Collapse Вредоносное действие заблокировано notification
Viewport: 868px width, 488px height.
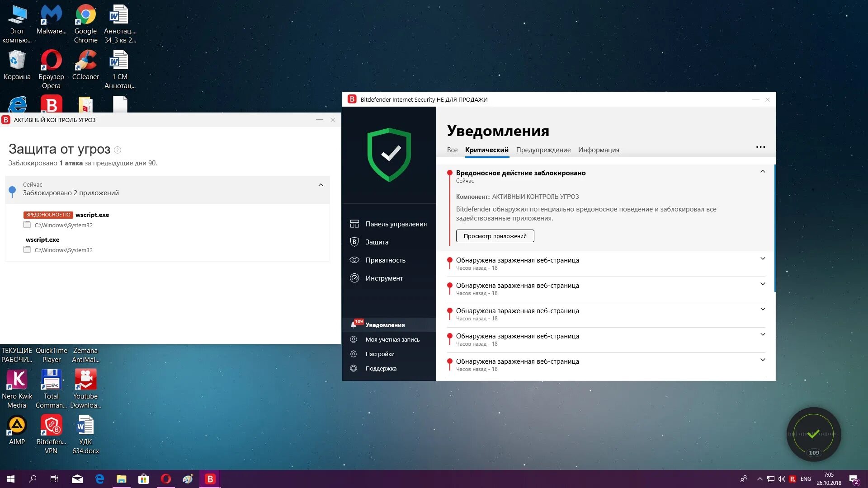(x=763, y=172)
